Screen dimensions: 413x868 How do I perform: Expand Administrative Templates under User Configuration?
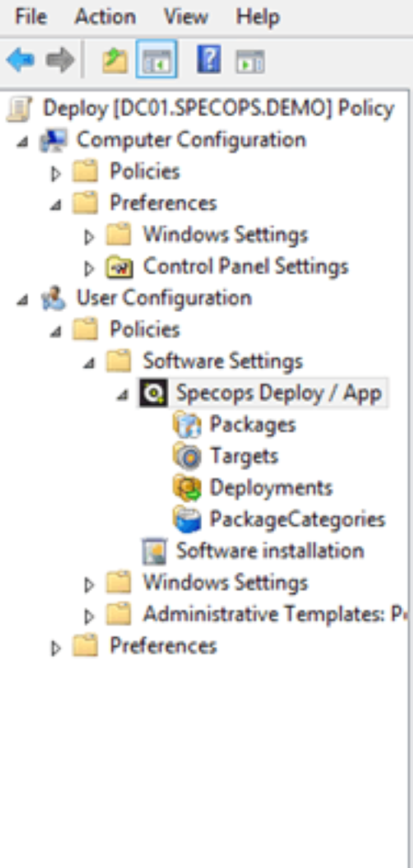[x=89, y=617]
